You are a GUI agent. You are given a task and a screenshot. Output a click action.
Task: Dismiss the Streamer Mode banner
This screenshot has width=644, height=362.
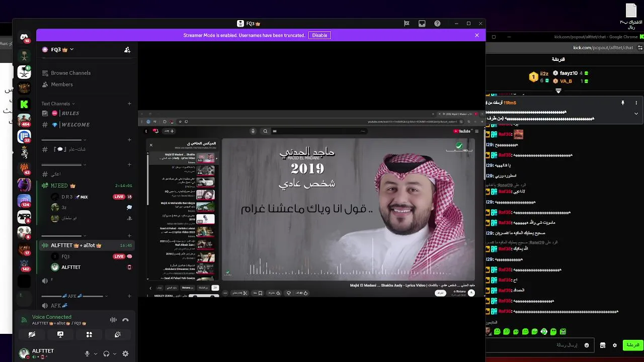(477, 35)
